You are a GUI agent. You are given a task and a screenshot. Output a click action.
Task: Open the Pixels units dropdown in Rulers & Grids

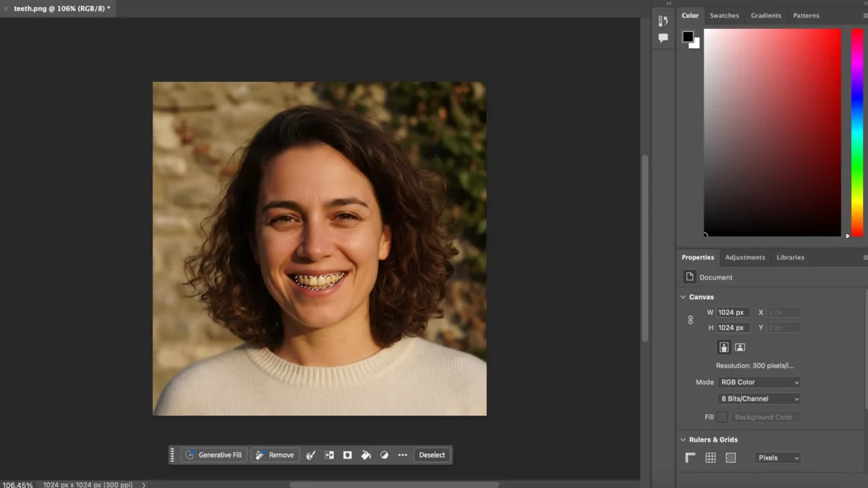coord(778,458)
